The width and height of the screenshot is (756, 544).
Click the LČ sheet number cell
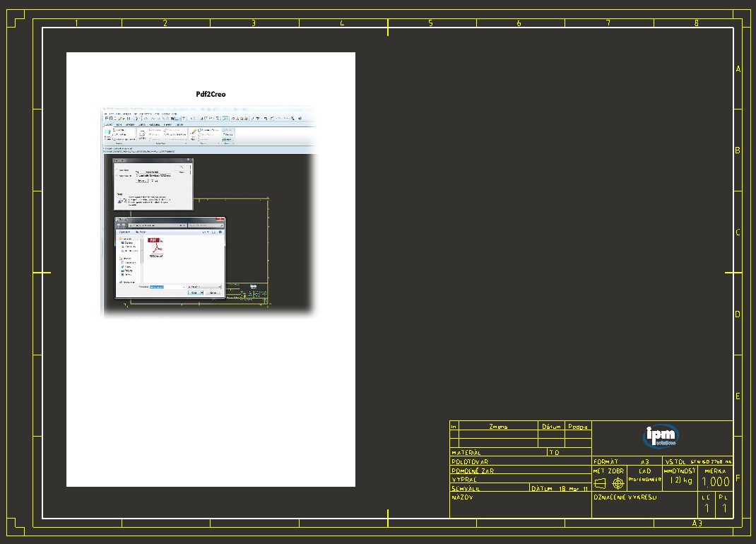pyautogui.click(x=707, y=504)
